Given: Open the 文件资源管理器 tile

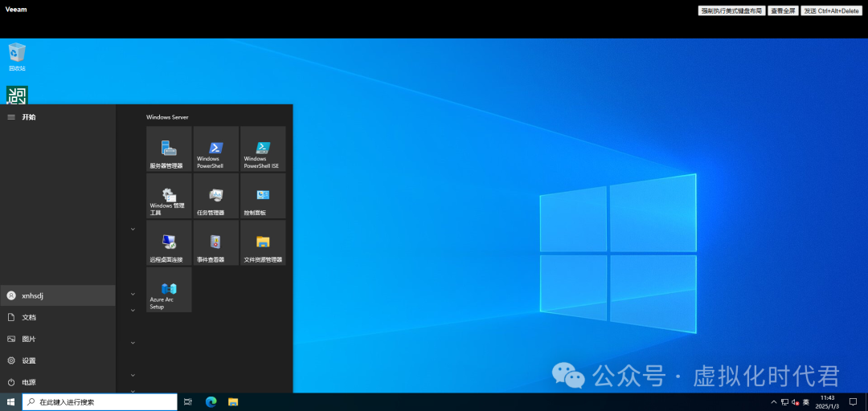Looking at the screenshot, I should tap(263, 243).
